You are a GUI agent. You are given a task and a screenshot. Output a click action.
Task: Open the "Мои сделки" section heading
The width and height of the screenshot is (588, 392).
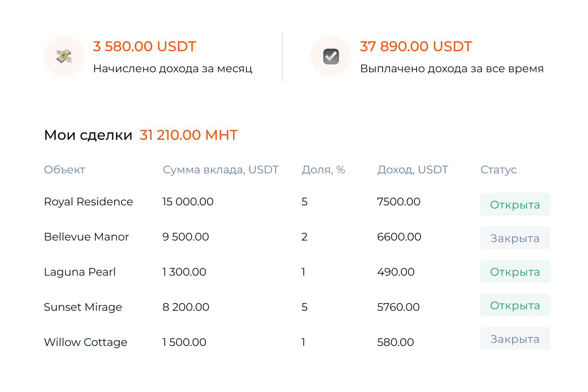[x=88, y=134]
